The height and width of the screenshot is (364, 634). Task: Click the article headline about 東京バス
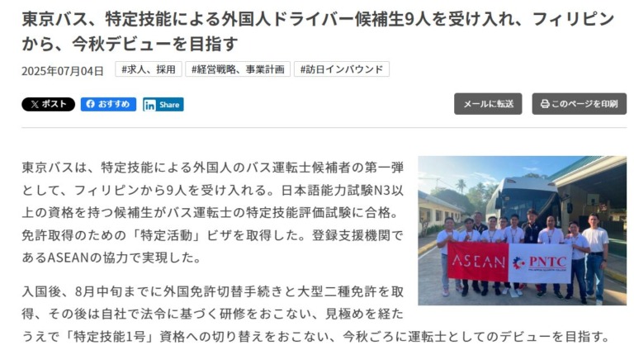point(317,31)
